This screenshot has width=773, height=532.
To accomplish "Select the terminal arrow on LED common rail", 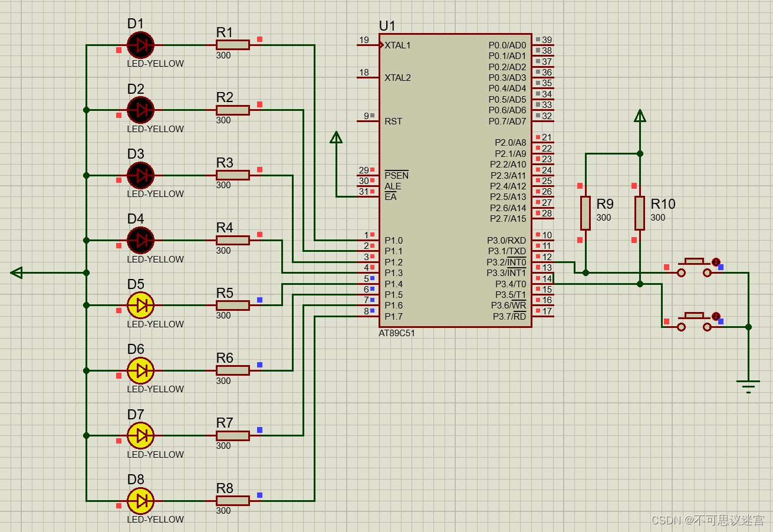I will point(17,272).
